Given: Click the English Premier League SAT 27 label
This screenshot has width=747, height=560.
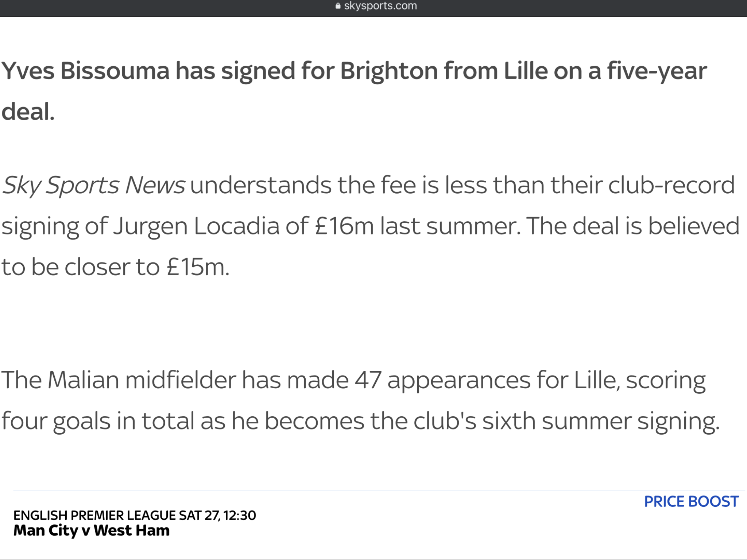Looking at the screenshot, I should point(117,515).
